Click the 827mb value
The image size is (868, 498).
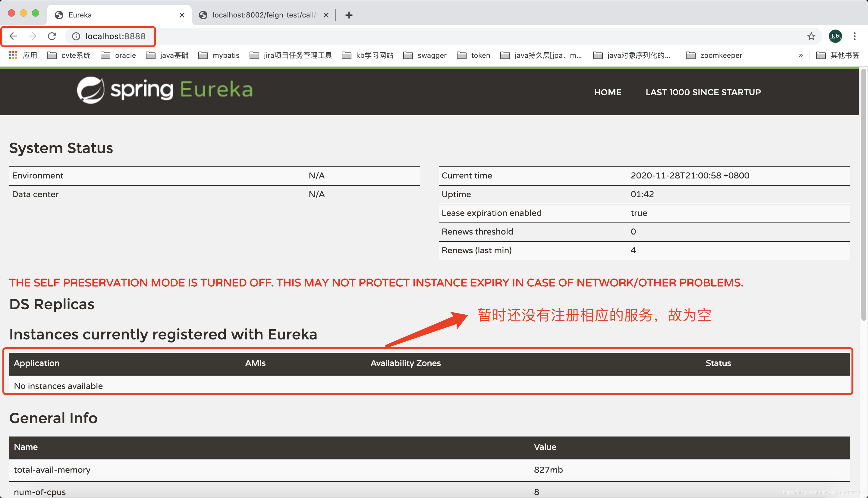548,470
